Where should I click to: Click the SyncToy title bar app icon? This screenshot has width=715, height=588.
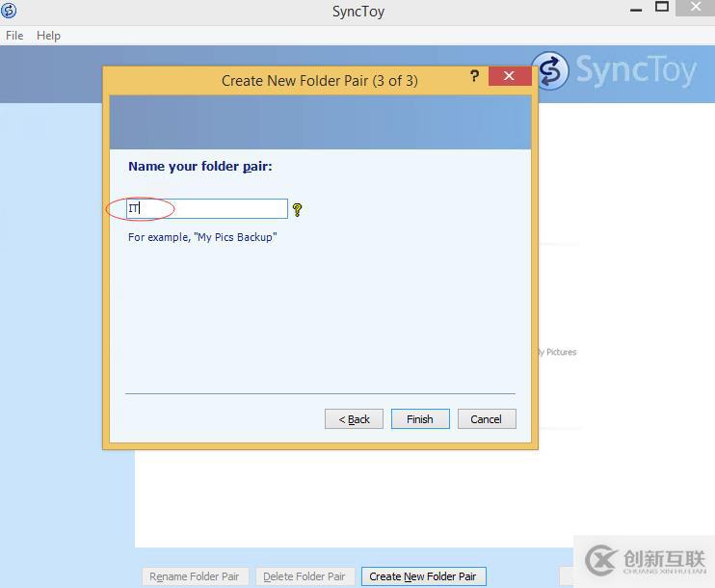tap(9, 11)
